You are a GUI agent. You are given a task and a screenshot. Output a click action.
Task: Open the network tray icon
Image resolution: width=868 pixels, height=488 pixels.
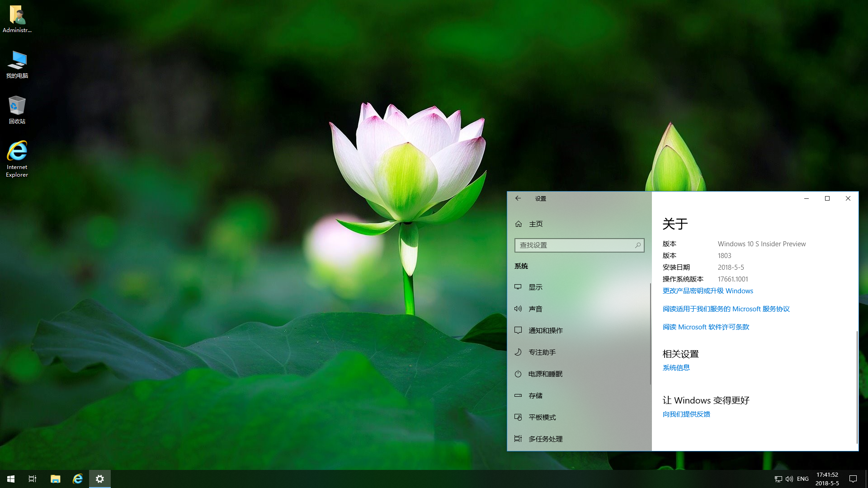tap(778, 479)
